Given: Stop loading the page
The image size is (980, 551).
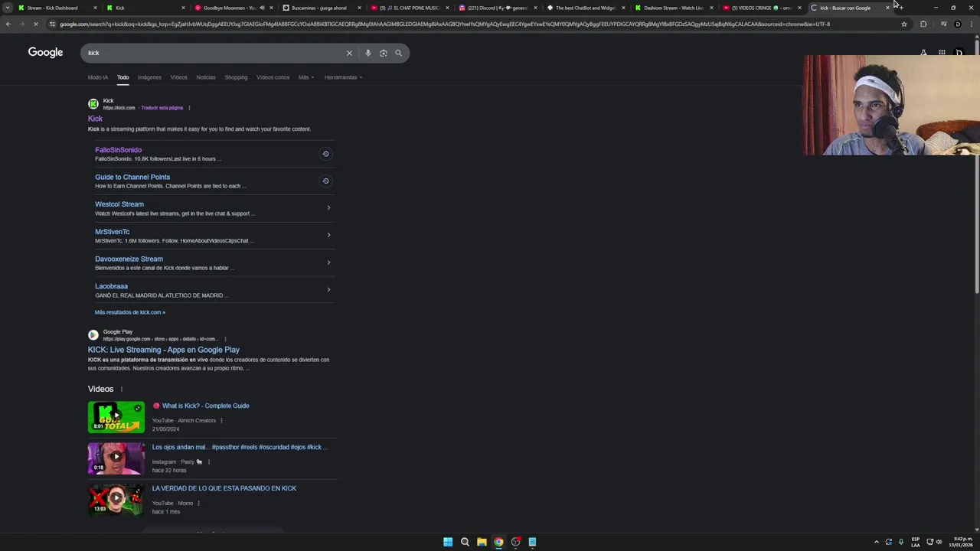Looking at the screenshot, I should 35,24.
